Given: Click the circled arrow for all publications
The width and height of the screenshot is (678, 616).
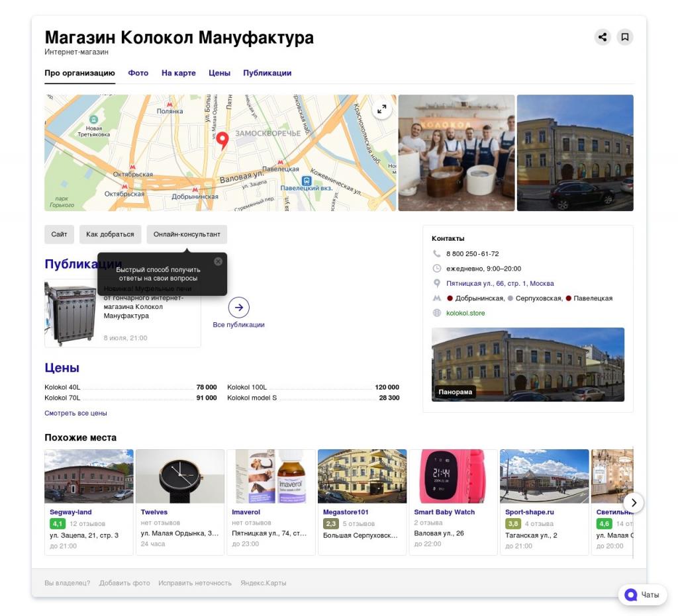Looking at the screenshot, I should pyautogui.click(x=238, y=307).
